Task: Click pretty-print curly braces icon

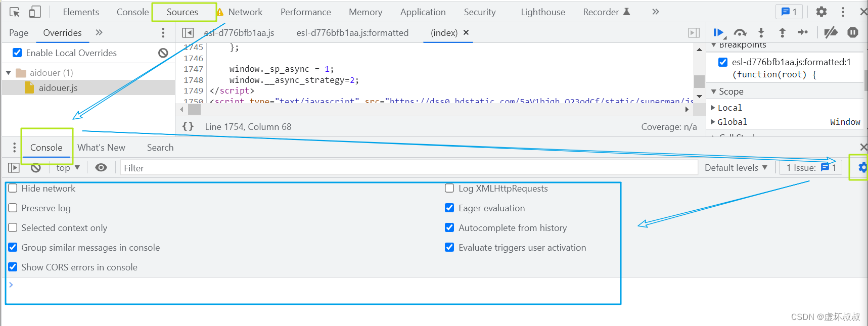Action: pos(188,126)
